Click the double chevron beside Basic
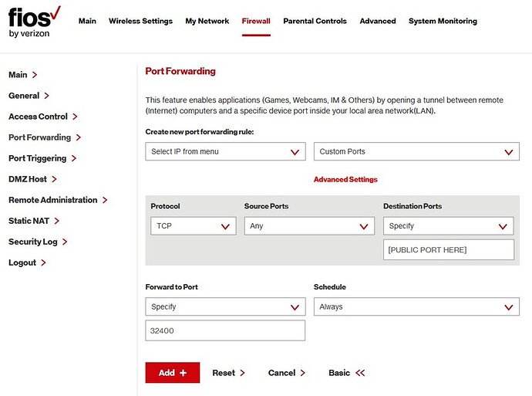The height and width of the screenshot is (396, 532). tap(360, 373)
